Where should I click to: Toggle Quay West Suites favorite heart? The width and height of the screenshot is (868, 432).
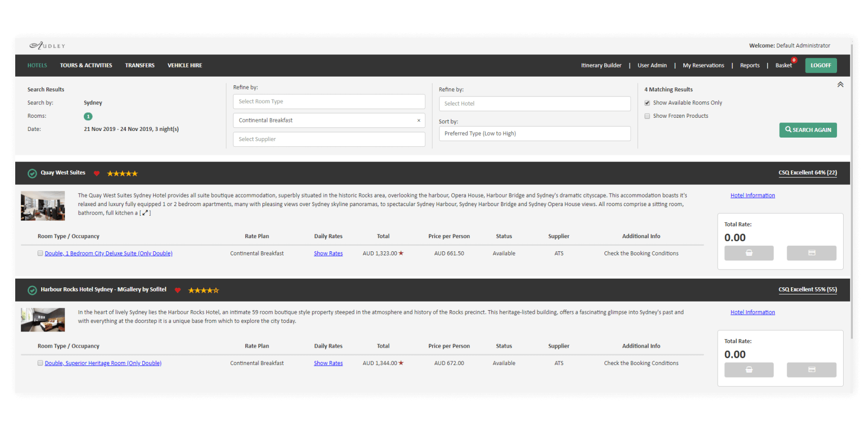pos(96,174)
